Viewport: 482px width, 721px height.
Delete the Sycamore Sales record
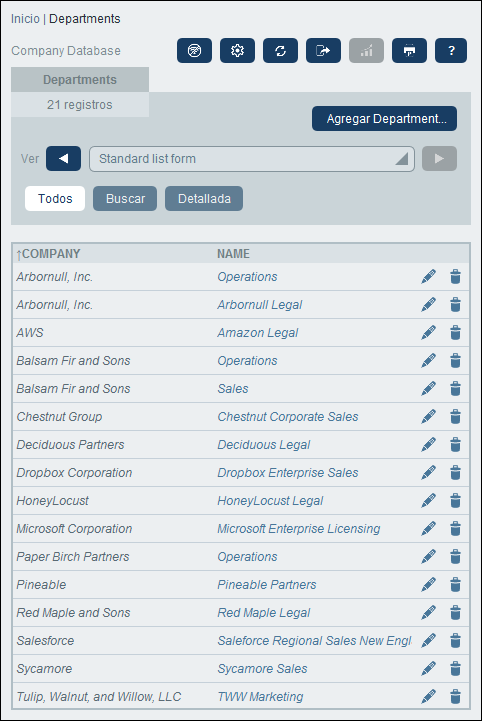tap(455, 669)
